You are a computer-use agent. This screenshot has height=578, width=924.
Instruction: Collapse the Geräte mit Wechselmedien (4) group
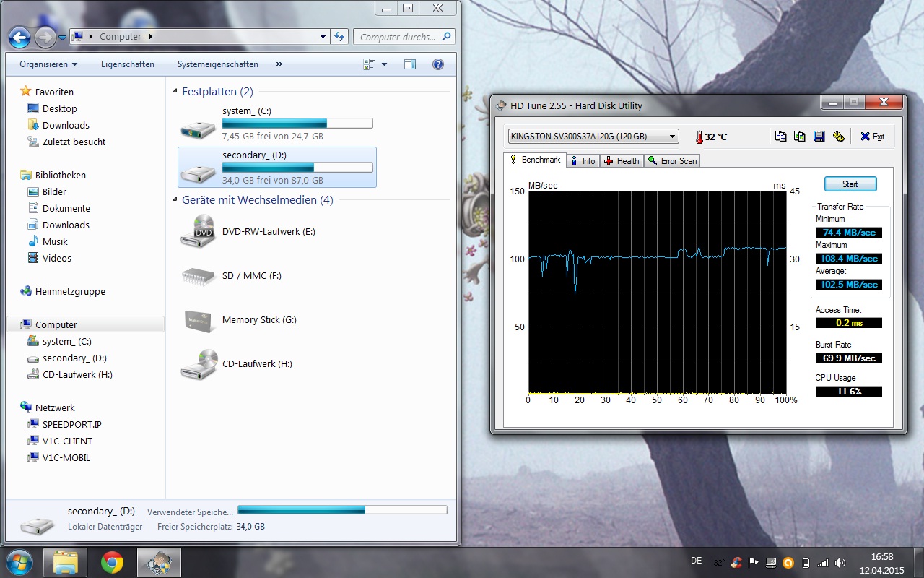tap(175, 200)
